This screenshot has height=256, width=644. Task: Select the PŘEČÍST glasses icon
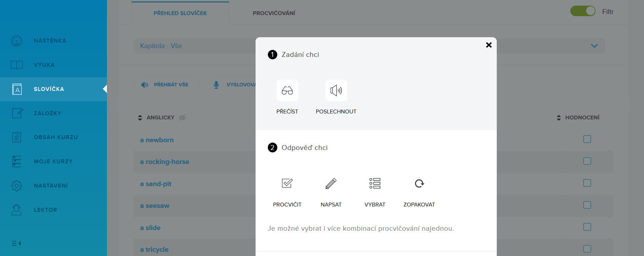pos(287,91)
